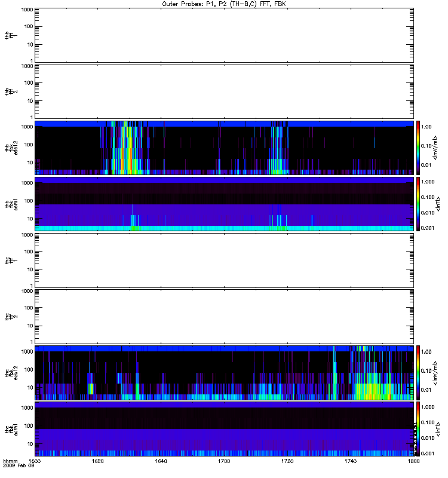448x478 pixels.
Task: Click the "<|nT|>" unit label beside thc scm1
Action: (x=438, y=429)
